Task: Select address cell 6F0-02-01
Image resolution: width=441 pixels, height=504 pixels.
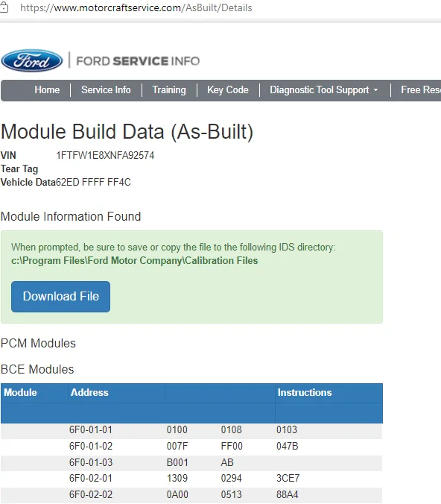Action: 91,479
